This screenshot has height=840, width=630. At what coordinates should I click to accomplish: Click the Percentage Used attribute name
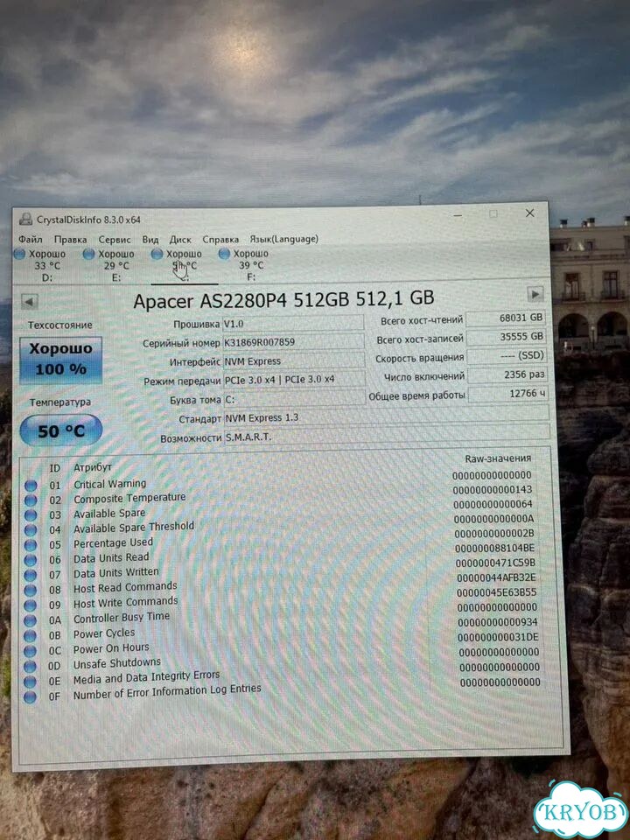click(x=113, y=543)
